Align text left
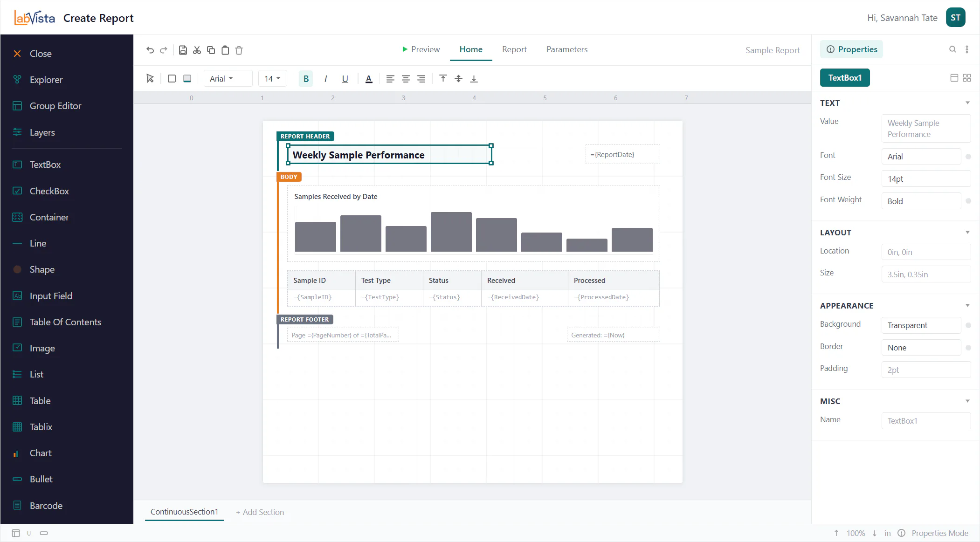 tap(390, 78)
